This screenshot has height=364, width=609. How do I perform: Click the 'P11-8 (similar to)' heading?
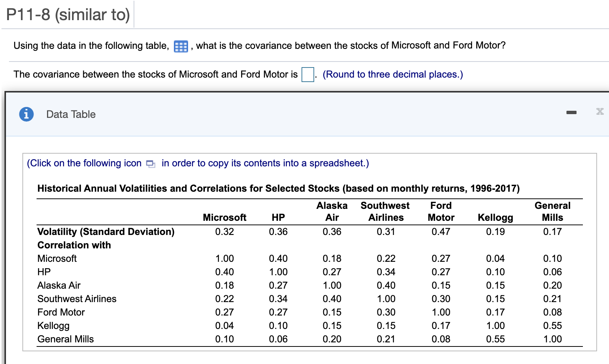coord(68,15)
